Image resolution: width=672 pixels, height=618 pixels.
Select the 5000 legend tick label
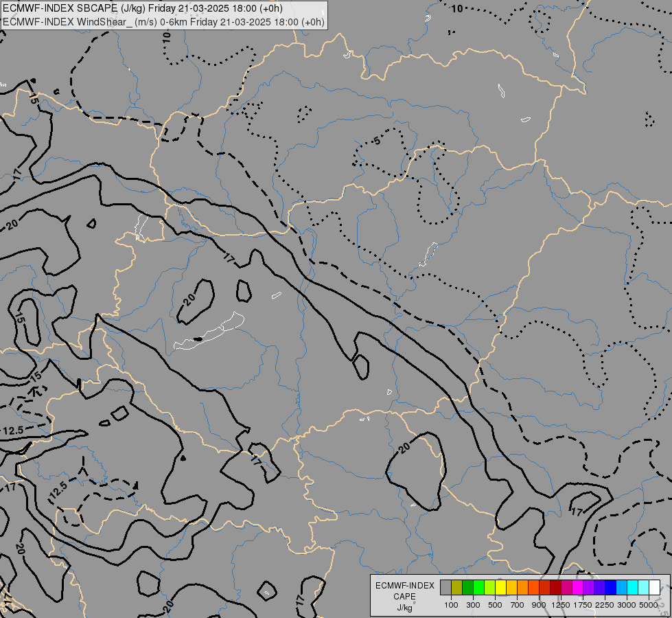click(x=649, y=605)
